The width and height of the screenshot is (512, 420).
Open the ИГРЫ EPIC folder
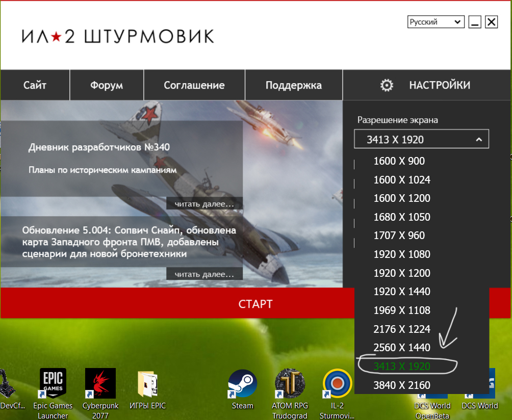click(147, 390)
